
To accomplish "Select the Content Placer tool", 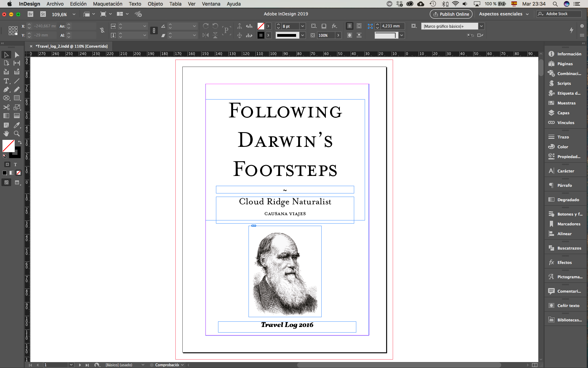I will tap(17, 72).
